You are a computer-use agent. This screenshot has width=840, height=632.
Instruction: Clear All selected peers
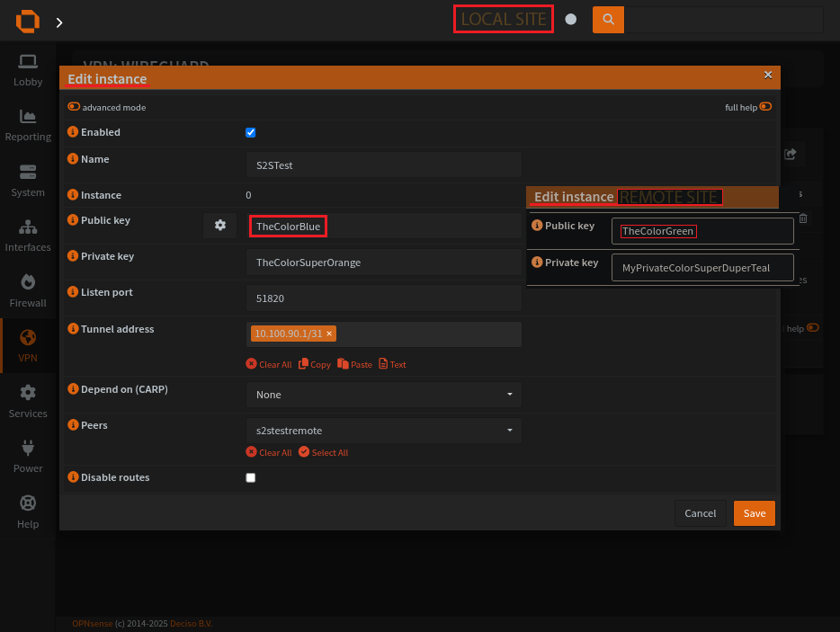click(x=269, y=452)
